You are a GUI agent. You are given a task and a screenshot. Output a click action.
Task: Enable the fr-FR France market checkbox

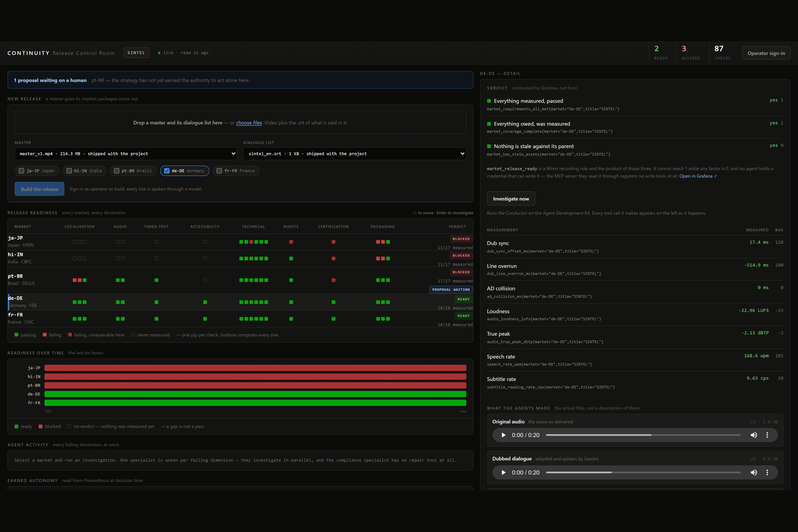219,171
